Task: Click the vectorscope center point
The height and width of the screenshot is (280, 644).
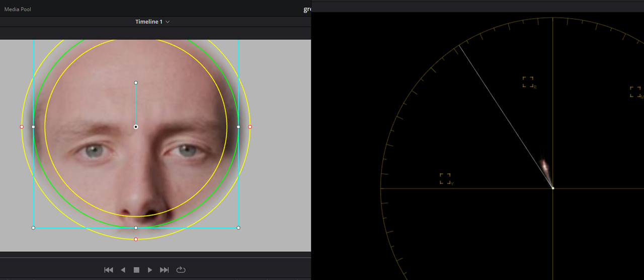Action: (553, 188)
